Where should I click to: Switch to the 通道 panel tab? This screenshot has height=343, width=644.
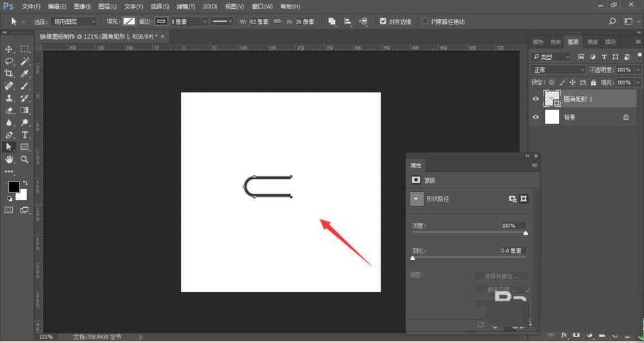[x=592, y=42]
